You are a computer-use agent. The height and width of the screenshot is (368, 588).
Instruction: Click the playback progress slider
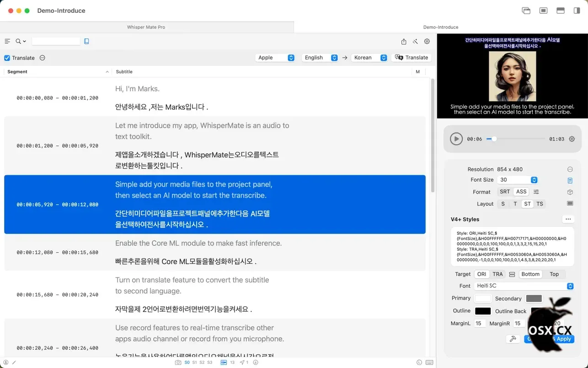515,139
